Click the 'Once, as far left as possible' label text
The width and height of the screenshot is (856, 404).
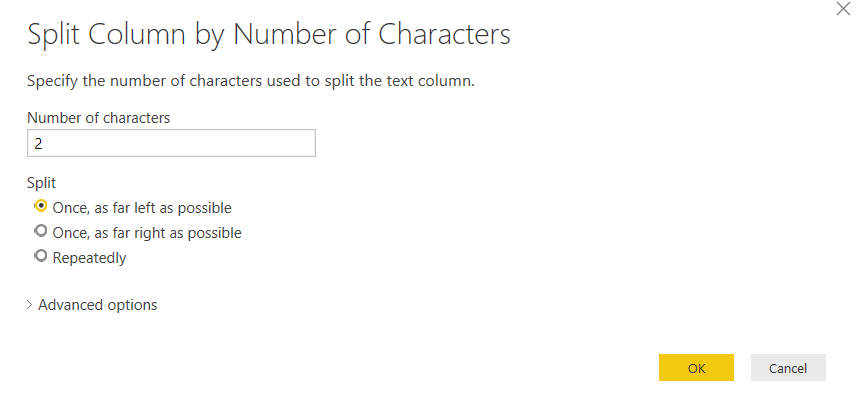[141, 208]
